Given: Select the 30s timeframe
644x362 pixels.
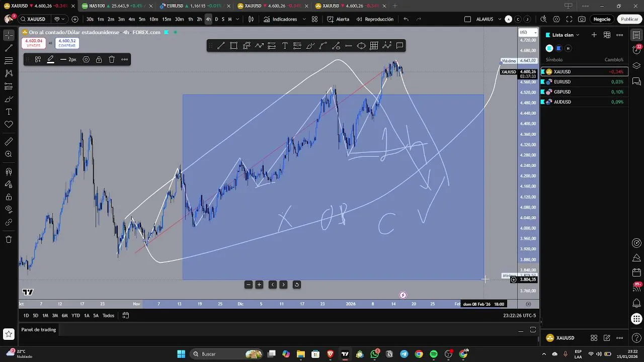Looking at the screenshot, I should tap(90, 19).
